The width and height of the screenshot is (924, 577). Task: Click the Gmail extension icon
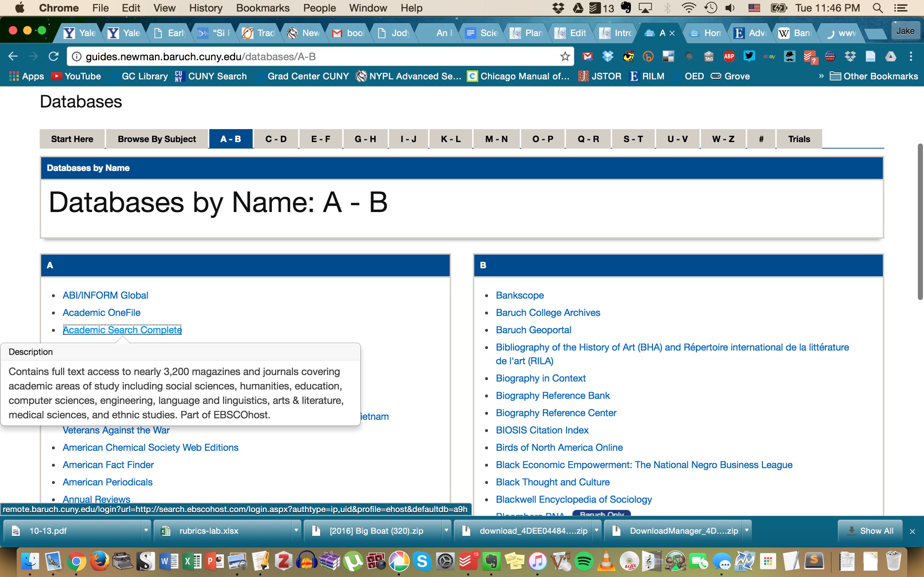tap(587, 57)
